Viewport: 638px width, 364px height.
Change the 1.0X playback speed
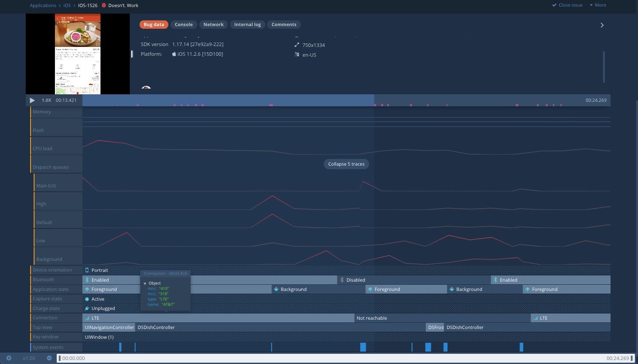46,100
